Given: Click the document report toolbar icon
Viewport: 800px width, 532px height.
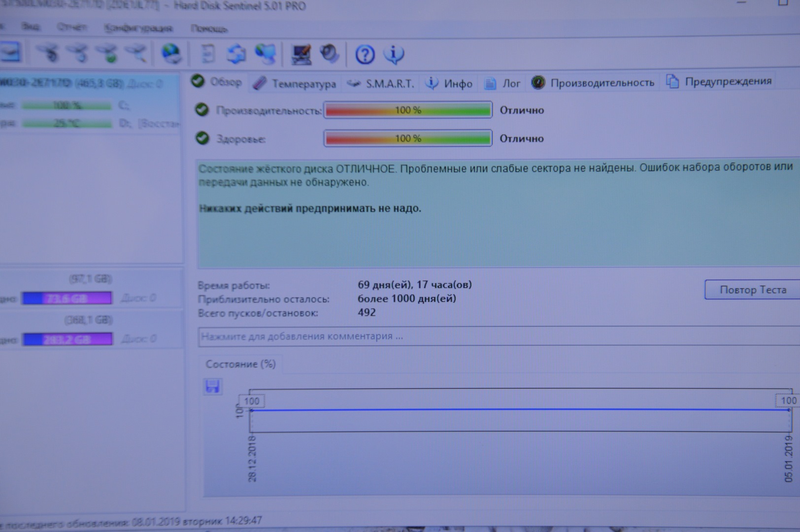Looking at the screenshot, I should click(208, 54).
